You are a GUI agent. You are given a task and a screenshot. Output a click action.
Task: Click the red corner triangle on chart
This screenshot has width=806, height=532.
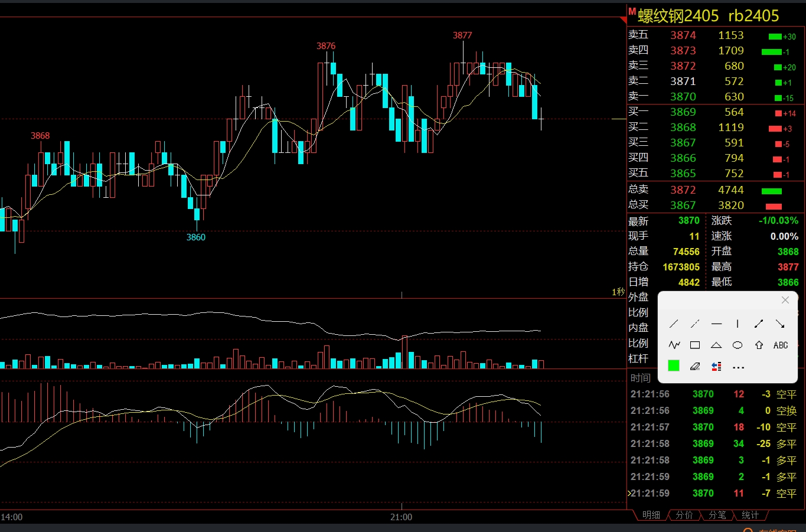(x=624, y=20)
